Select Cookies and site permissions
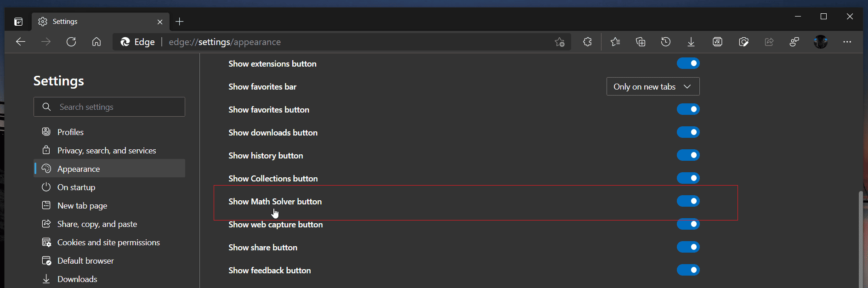This screenshot has height=288, width=868. click(109, 242)
